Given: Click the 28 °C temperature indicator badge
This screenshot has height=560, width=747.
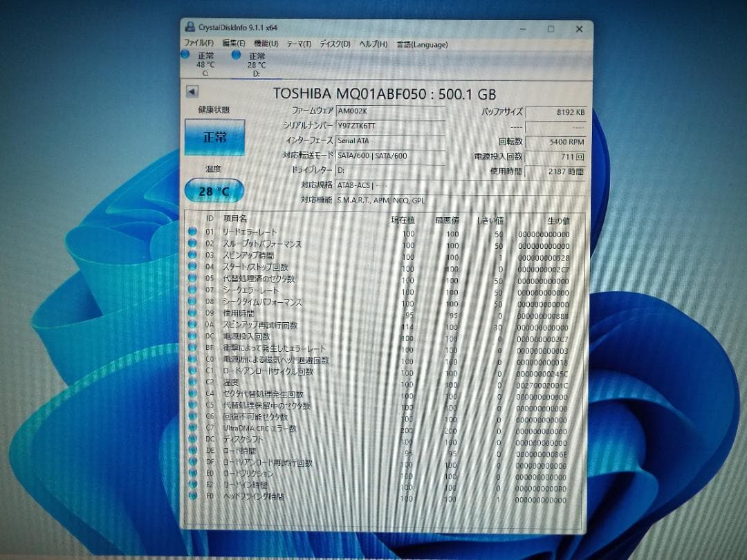Looking at the screenshot, I should (212, 190).
